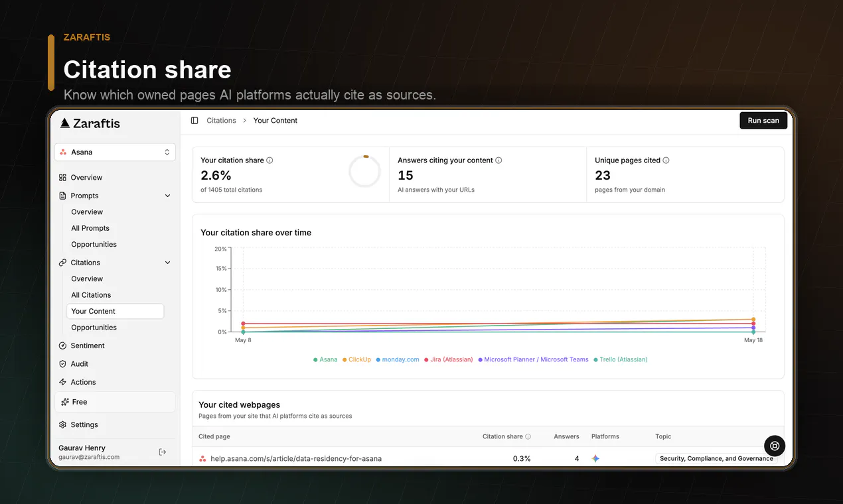This screenshot has width=843, height=504.
Task: Click the citation share progress ring
Action: [x=364, y=172]
